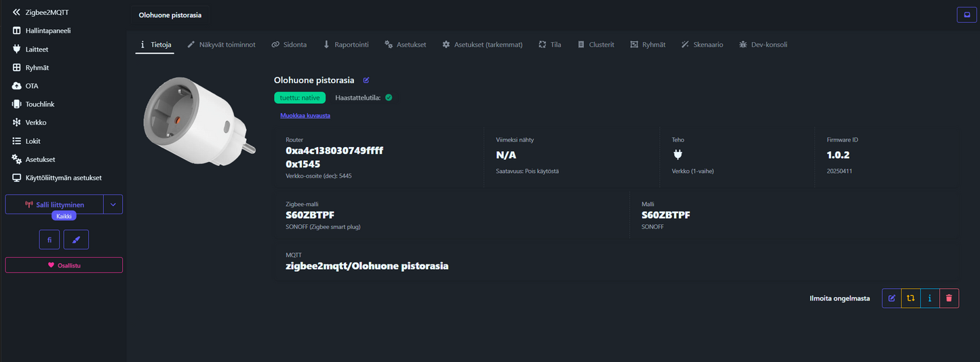Click the red trash delete device icon
Viewport: 980px width, 362px height.
tap(949, 298)
